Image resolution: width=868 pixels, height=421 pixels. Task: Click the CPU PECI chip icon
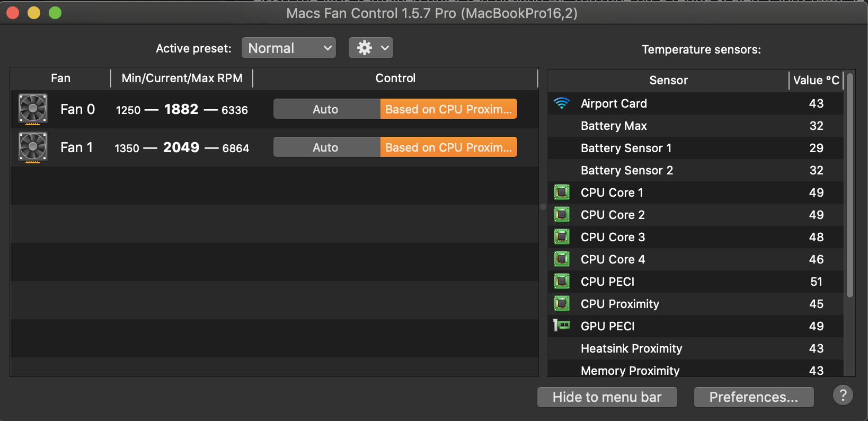click(562, 282)
